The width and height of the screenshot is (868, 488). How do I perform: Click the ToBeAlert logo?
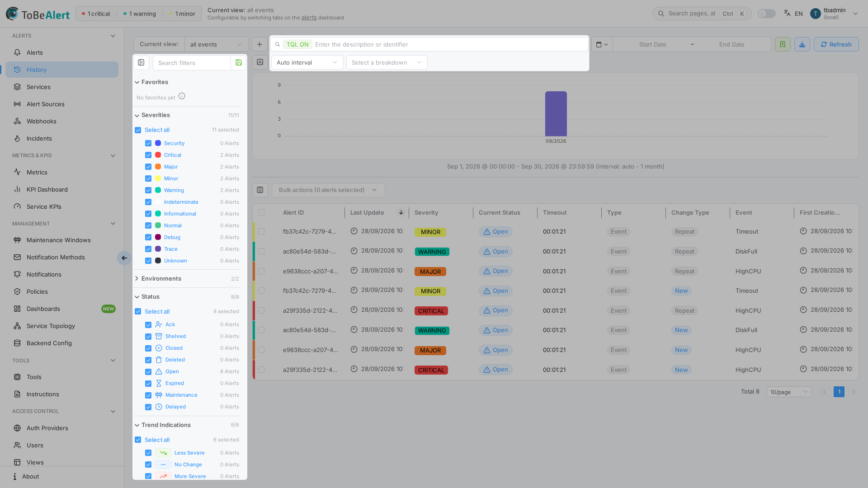coord(38,14)
